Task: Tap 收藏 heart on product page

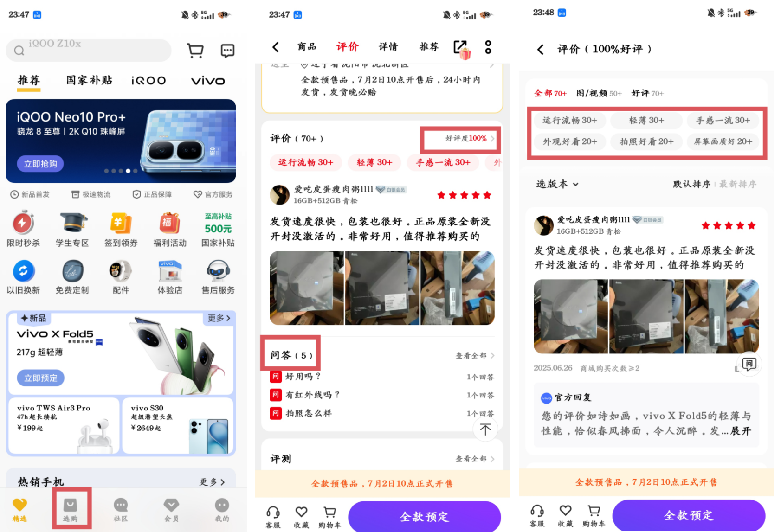Action: pyautogui.click(x=301, y=517)
